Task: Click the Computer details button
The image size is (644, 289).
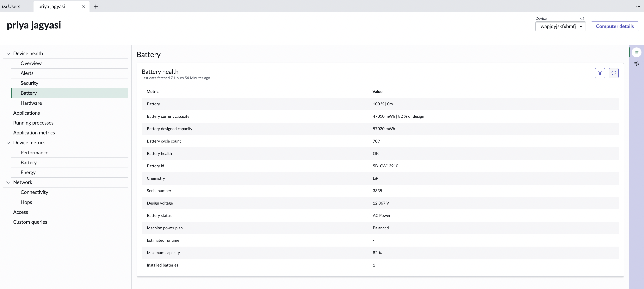Action: pos(615,27)
